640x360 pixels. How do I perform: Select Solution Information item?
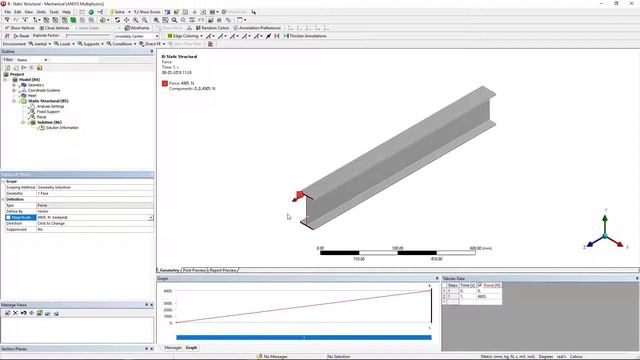coord(62,127)
